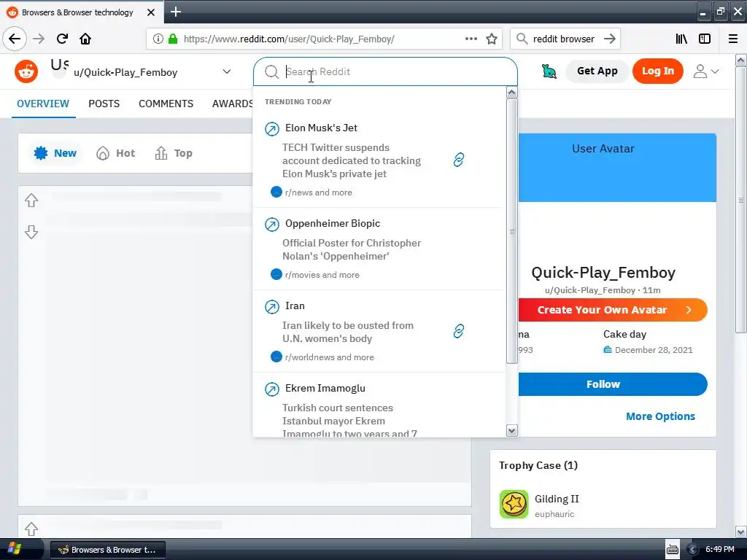Image resolution: width=747 pixels, height=560 pixels.
Task: Bookmark this page with star icon
Action: pyautogui.click(x=492, y=39)
